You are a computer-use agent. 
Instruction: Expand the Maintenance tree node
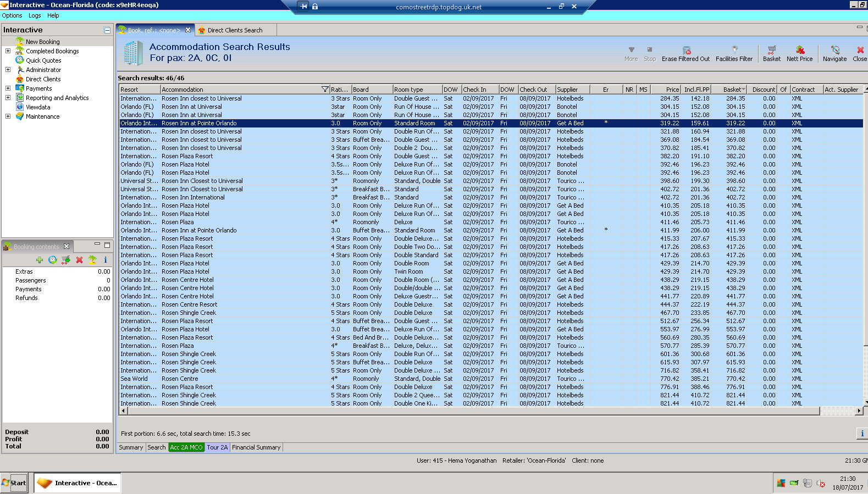click(8, 116)
